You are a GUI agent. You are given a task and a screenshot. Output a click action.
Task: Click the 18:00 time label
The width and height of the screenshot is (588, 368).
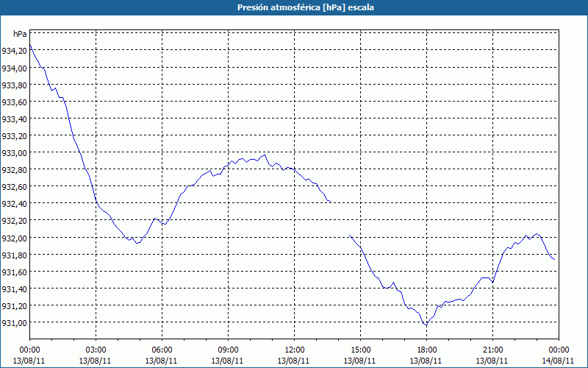pyautogui.click(x=426, y=350)
